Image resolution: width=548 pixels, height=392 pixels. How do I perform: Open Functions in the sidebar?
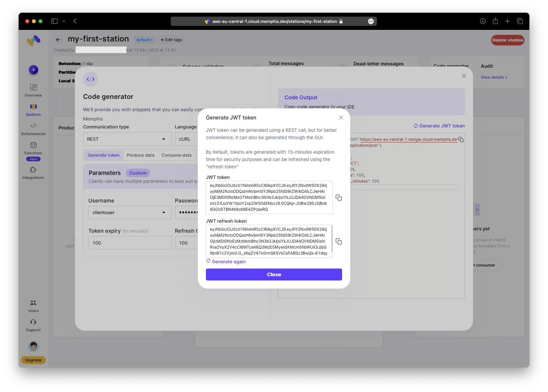click(x=33, y=148)
